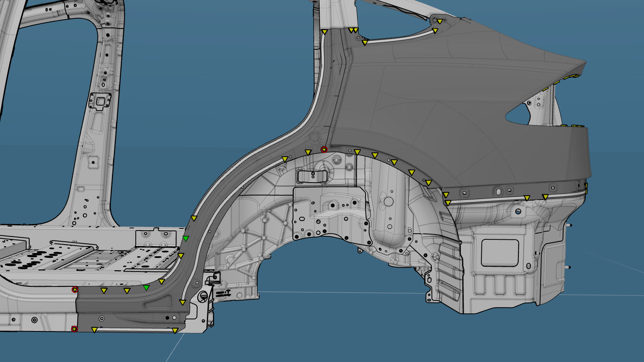The width and height of the screenshot is (644, 362).
Task: Click the yellow marker at the quarter window's top-right corner
Action: click(x=440, y=21)
